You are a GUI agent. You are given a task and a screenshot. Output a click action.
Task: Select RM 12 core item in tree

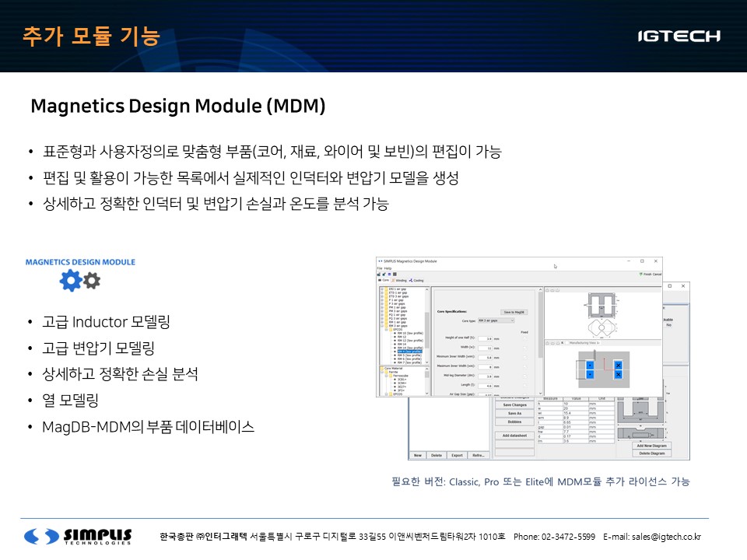[x=402, y=337]
